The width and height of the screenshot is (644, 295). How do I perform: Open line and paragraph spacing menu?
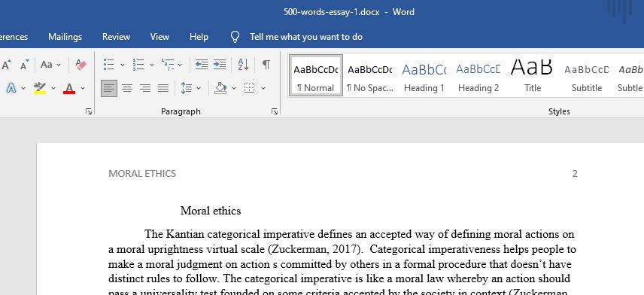pyautogui.click(x=191, y=88)
